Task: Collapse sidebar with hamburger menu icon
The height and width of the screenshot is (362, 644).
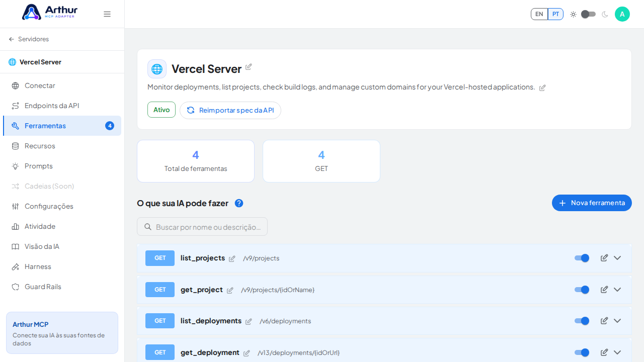Action: click(107, 14)
